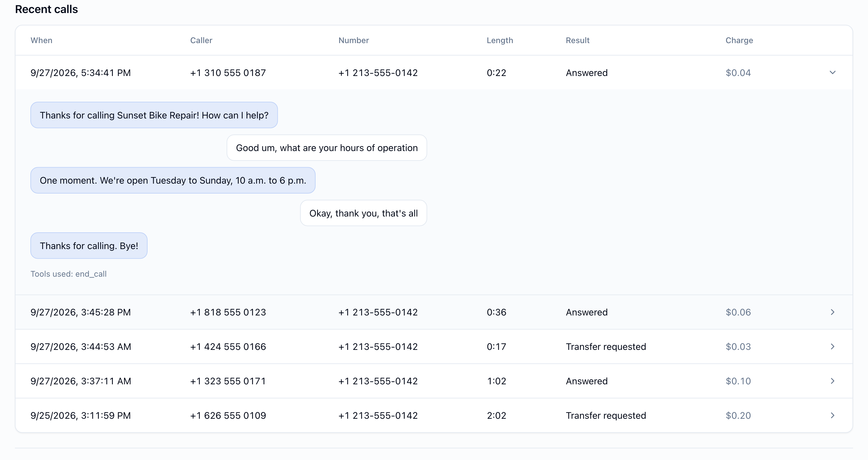Select caller +1 310 555 0187
Image resolution: width=868 pixels, height=460 pixels.
pos(228,73)
